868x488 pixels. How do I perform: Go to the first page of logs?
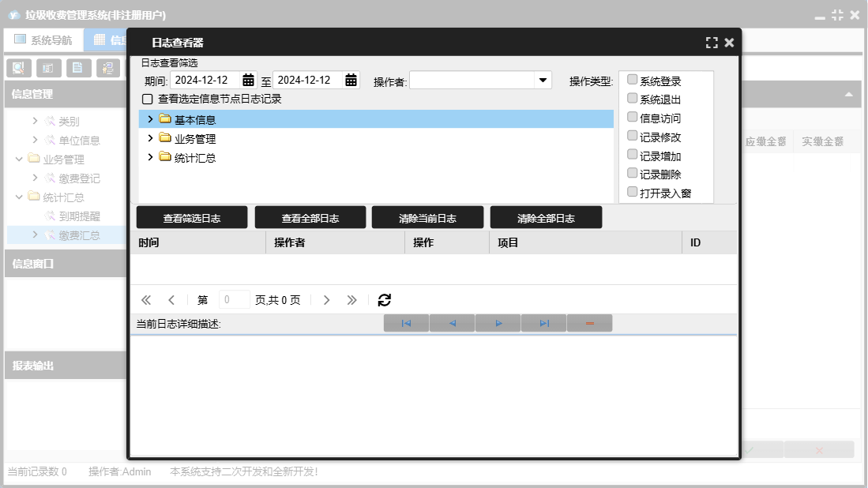[146, 300]
